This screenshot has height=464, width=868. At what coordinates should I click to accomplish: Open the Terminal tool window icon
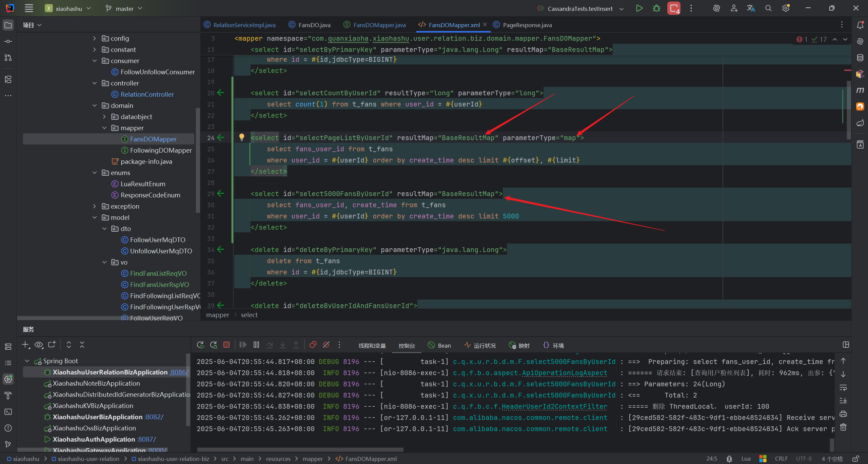coord(8,412)
